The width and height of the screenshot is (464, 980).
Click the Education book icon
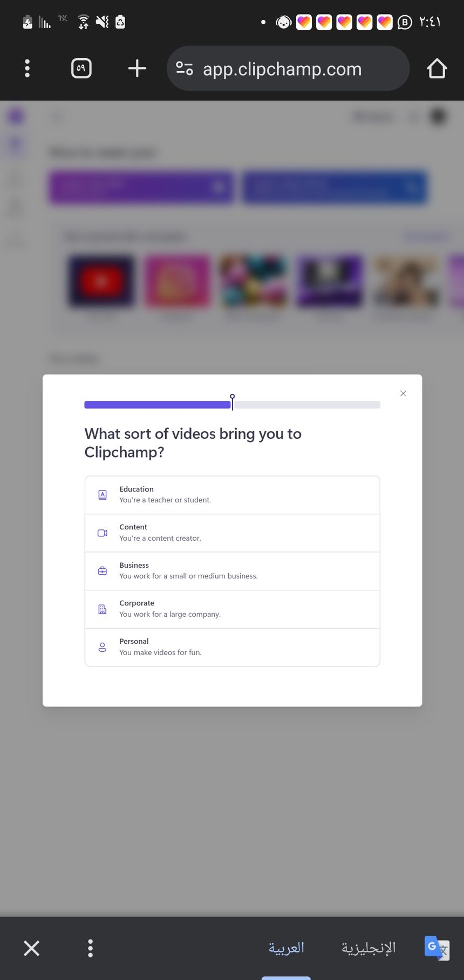[x=103, y=495]
